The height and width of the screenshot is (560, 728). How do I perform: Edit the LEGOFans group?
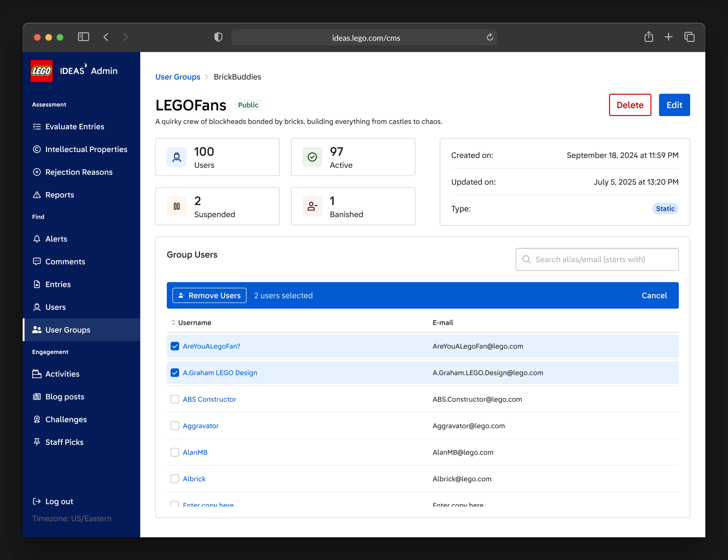pyautogui.click(x=674, y=105)
